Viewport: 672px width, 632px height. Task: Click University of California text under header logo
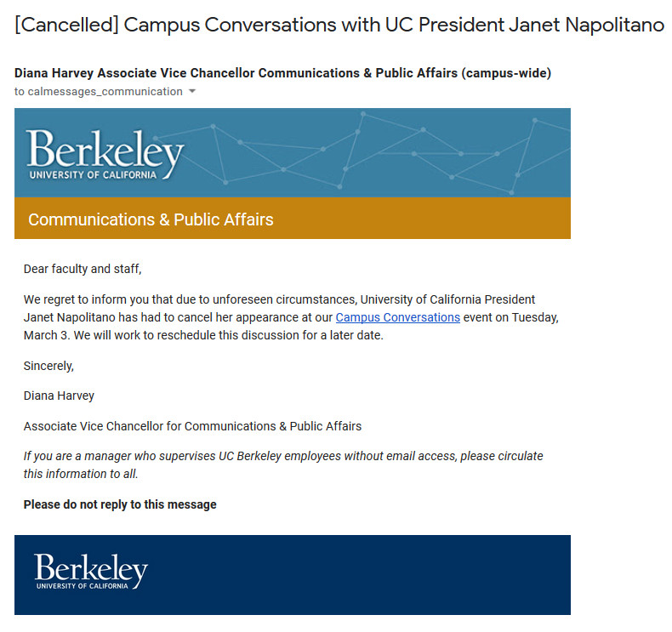93,175
